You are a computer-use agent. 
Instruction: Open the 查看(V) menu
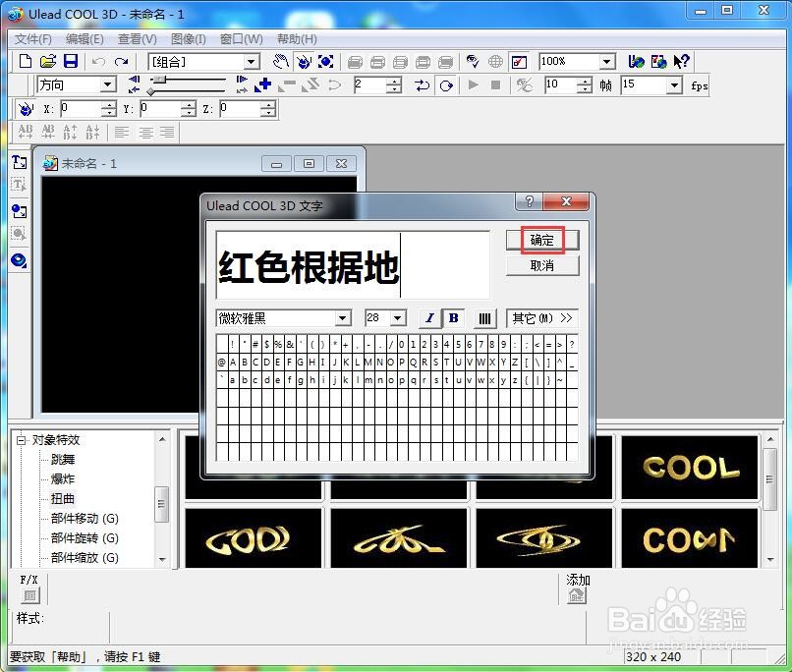coord(137,39)
